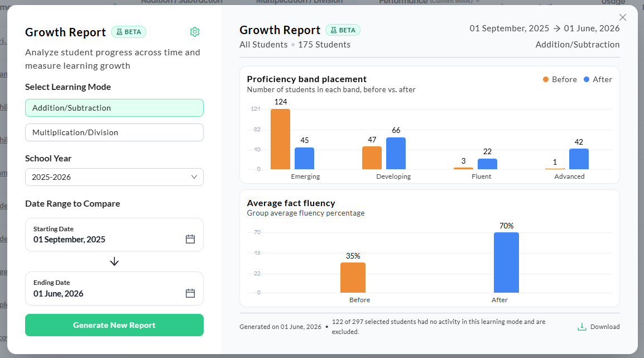Open the School Year 2025-2026 dropdown

pos(114,177)
